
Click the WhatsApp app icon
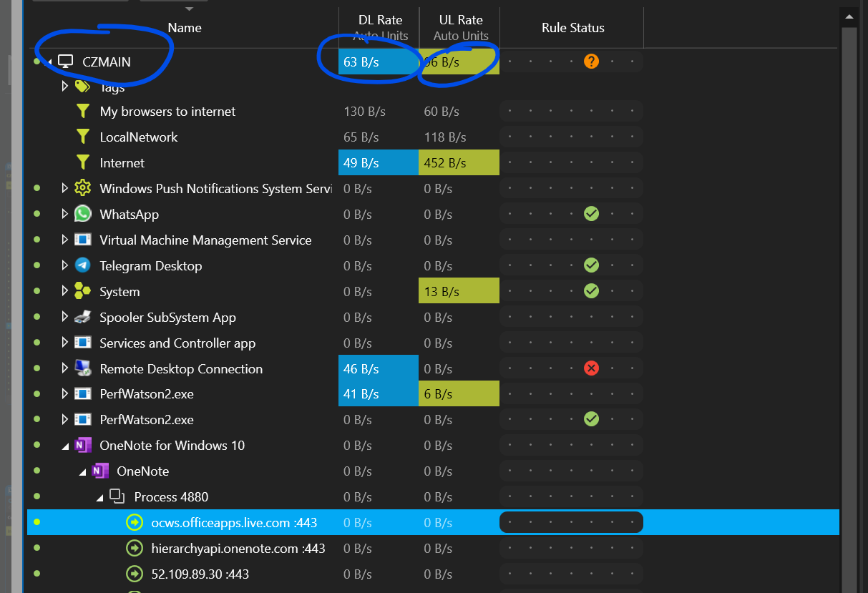tap(83, 214)
